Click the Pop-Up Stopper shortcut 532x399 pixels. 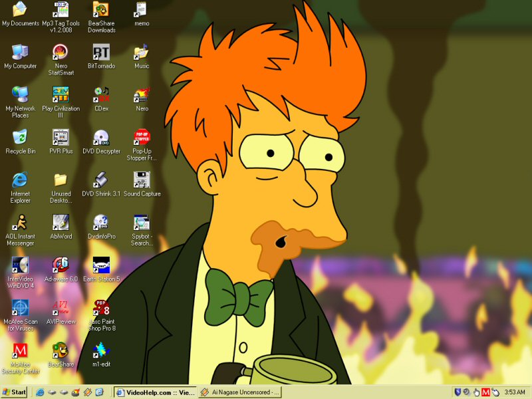(142, 145)
